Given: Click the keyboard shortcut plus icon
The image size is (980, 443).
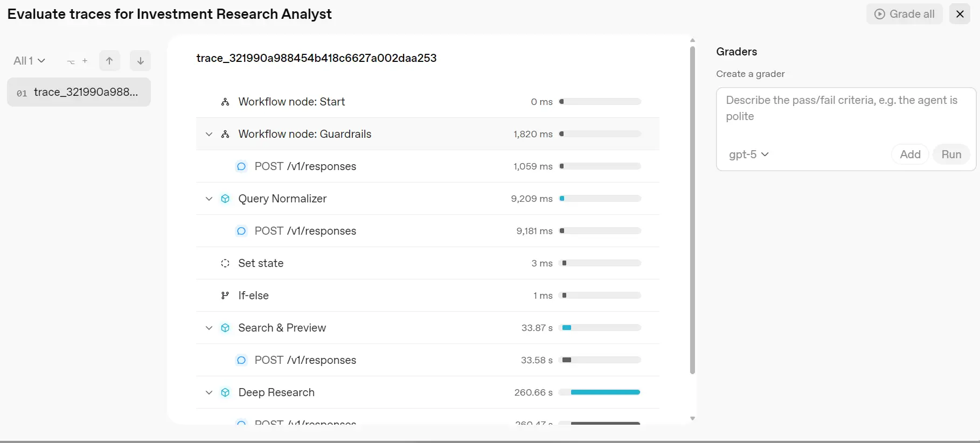Looking at the screenshot, I should click(x=85, y=61).
